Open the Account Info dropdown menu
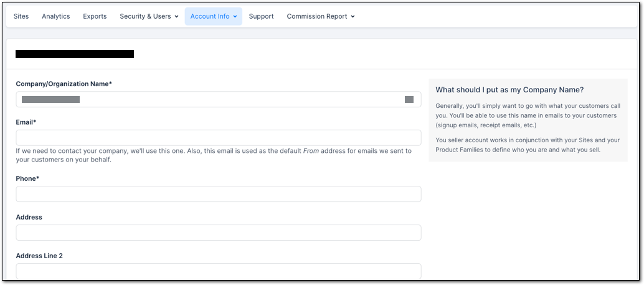 tap(214, 16)
